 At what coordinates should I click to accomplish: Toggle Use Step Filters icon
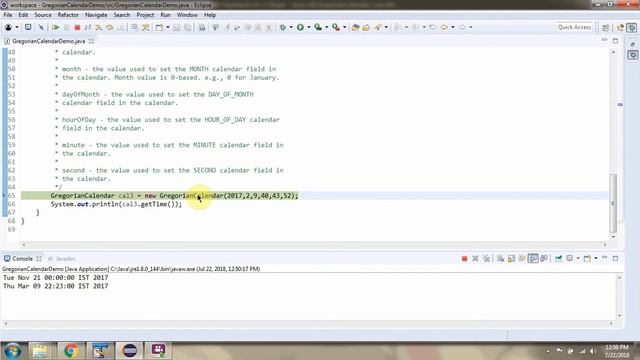coord(146,27)
